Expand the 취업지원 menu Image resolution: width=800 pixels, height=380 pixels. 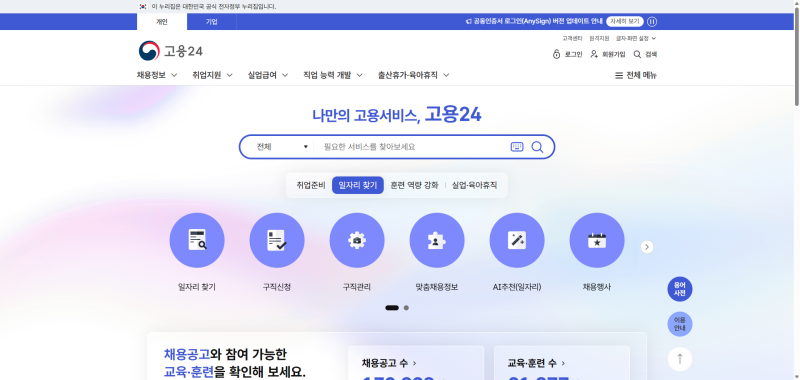click(212, 75)
